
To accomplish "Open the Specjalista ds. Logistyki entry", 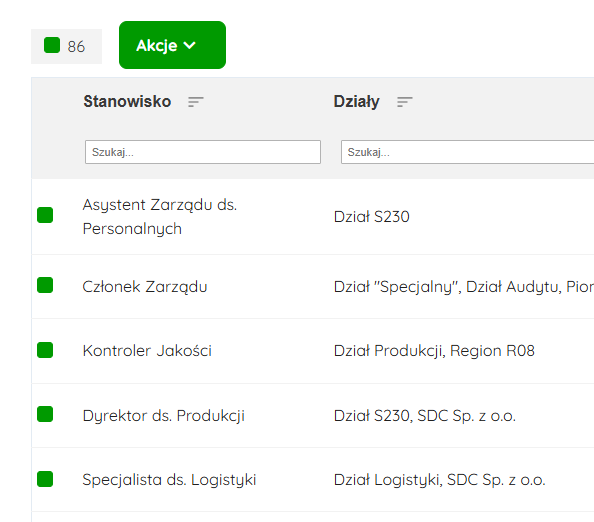I will 169,480.
